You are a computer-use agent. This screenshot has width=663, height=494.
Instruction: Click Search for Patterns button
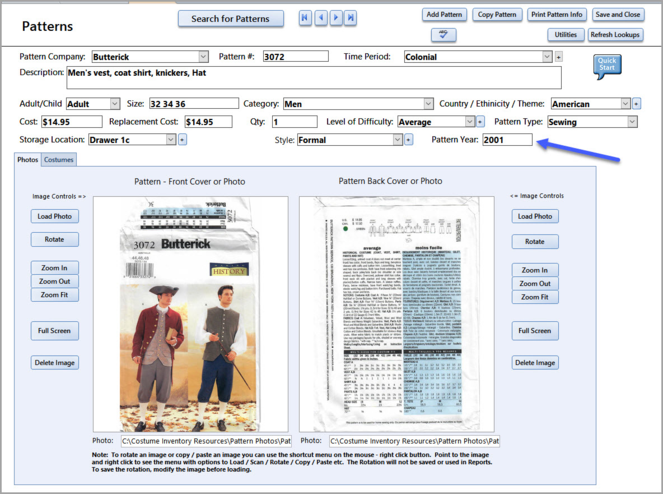tap(230, 19)
